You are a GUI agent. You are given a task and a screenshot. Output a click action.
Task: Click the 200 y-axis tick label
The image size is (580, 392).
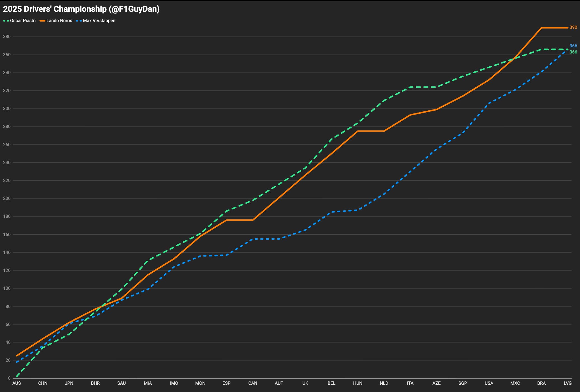coord(7,199)
